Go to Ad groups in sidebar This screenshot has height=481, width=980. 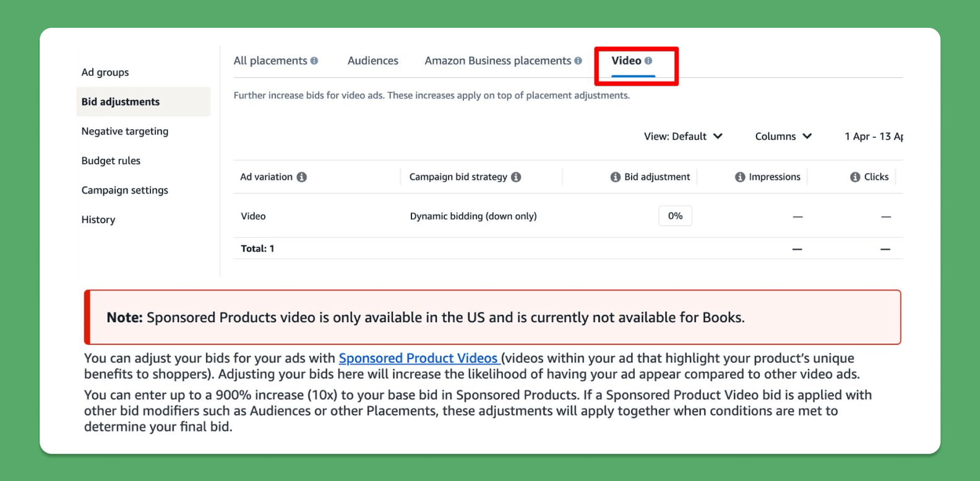105,72
